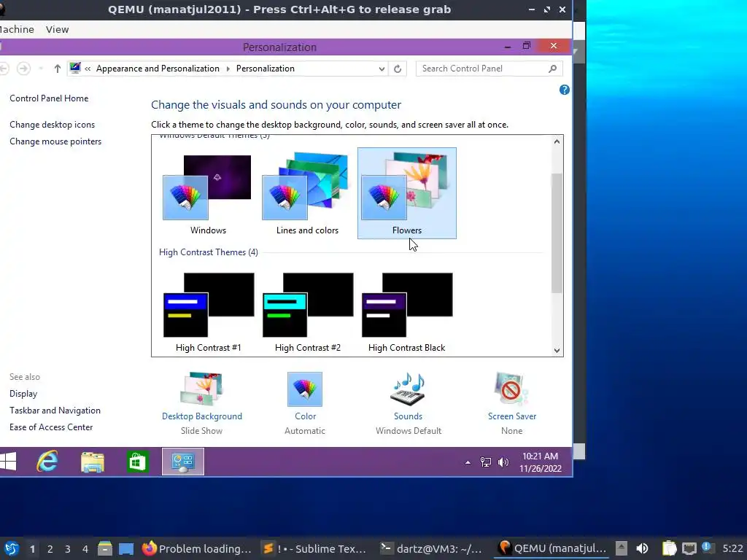
Task: Open the breadcrumb chevron before Appearance
Action: click(88, 69)
